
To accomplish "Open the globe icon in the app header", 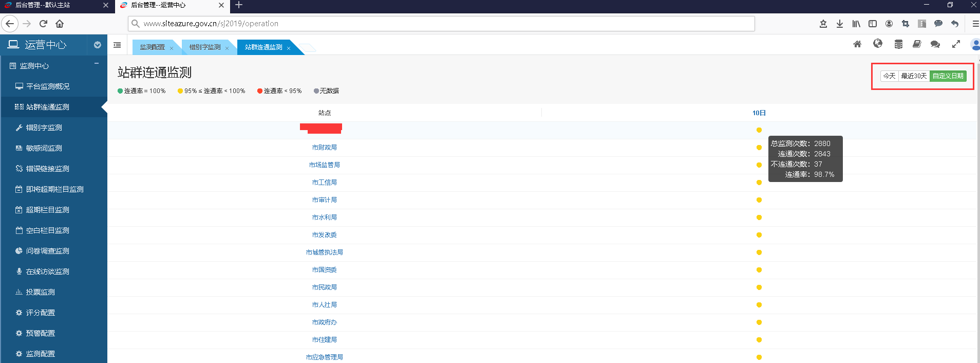I will [x=878, y=44].
